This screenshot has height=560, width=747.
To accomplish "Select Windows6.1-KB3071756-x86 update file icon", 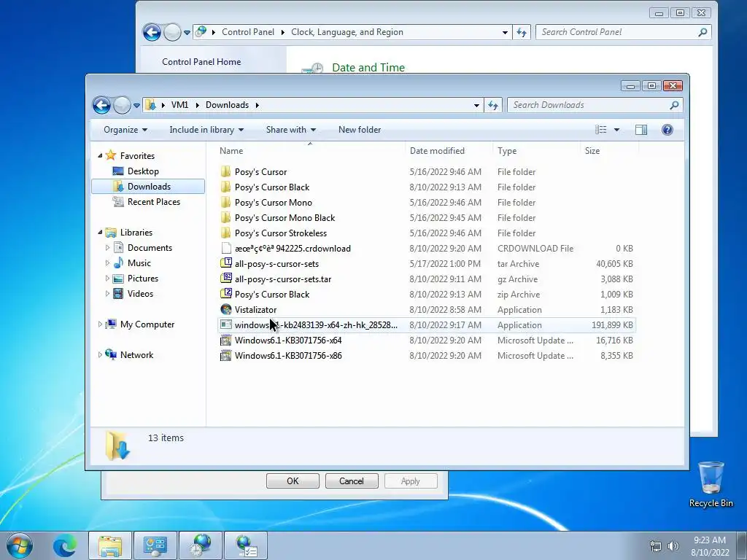I will click(x=226, y=355).
